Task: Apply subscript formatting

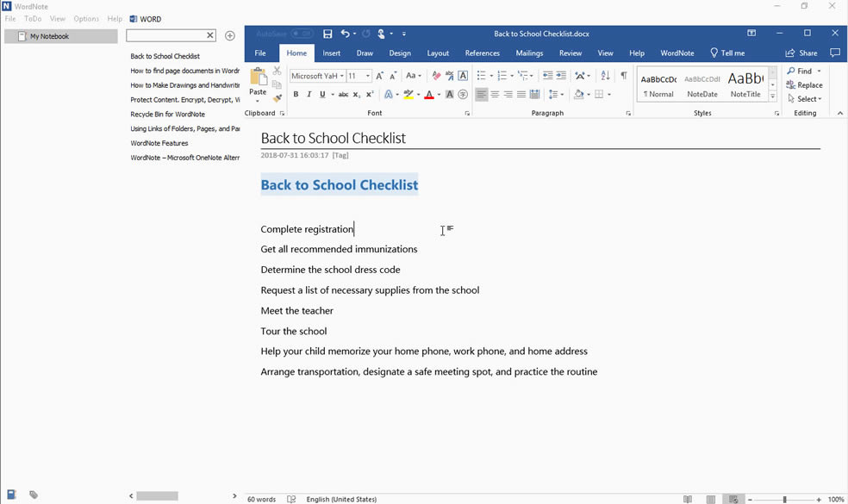Action: point(356,94)
